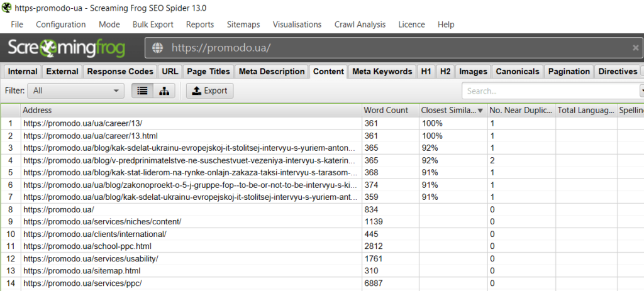Open the Crawl Analysis menu
This screenshot has width=644, height=291.
(x=360, y=25)
